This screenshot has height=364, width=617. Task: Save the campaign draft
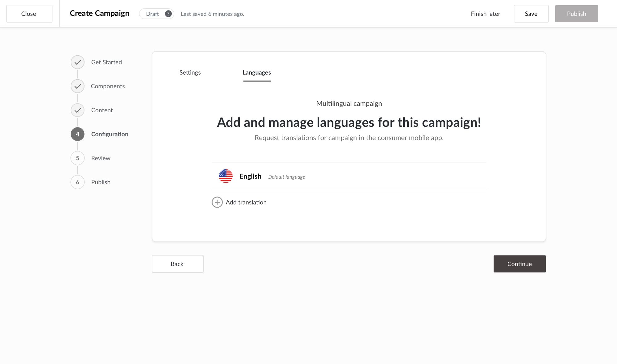click(x=531, y=14)
